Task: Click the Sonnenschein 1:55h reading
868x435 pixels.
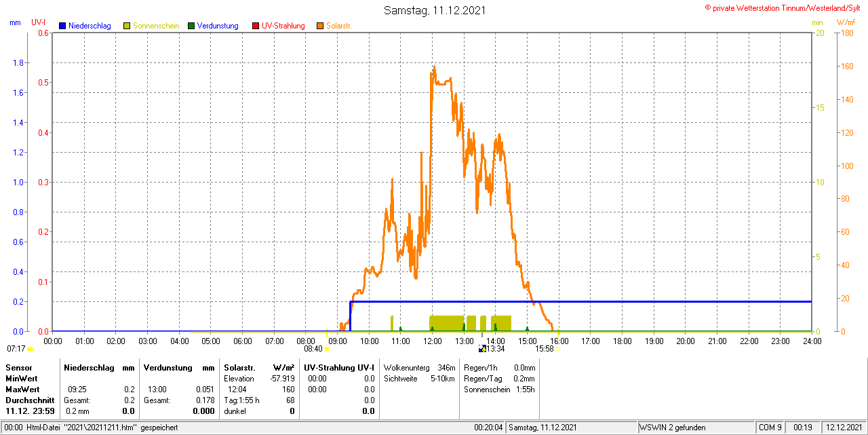Action: click(x=500, y=390)
